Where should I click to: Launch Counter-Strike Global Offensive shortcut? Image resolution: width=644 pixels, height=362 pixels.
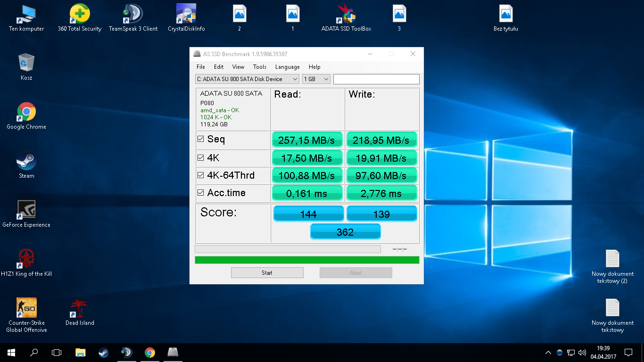pyautogui.click(x=26, y=315)
